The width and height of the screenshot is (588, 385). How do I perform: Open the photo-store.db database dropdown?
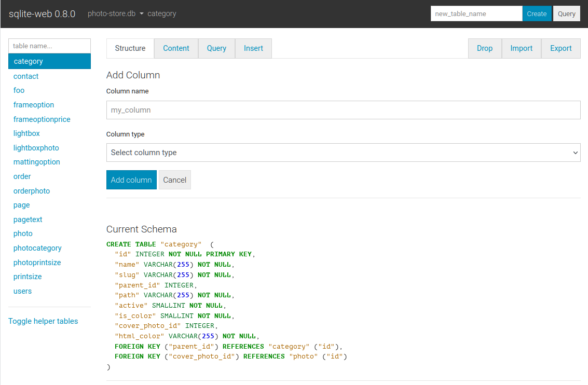[116, 13]
